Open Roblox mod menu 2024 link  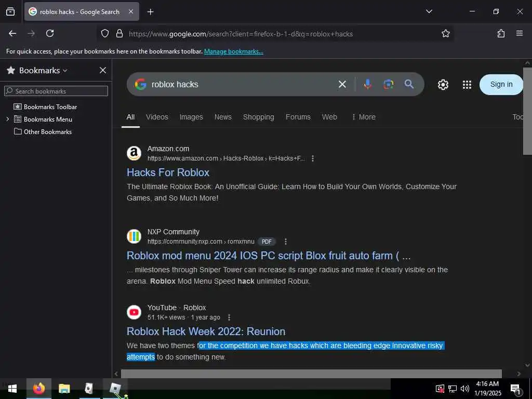[x=269, y=256]
